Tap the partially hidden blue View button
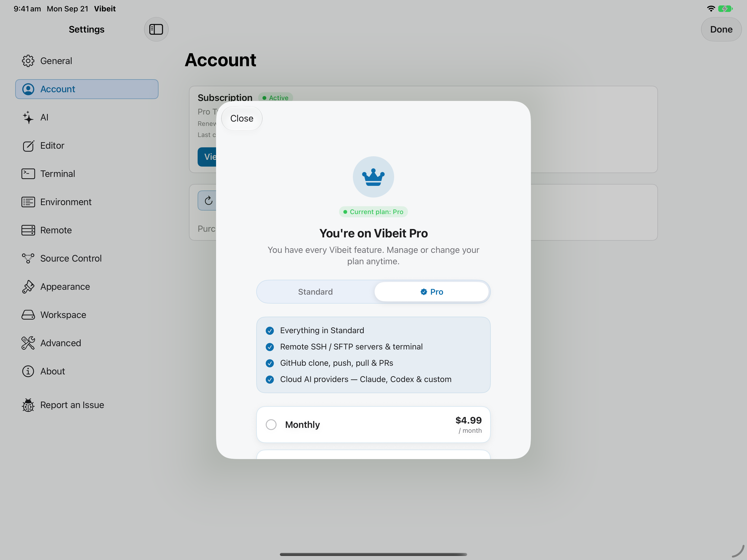Screen dimensions: 747x560 (x=207, y=157)
